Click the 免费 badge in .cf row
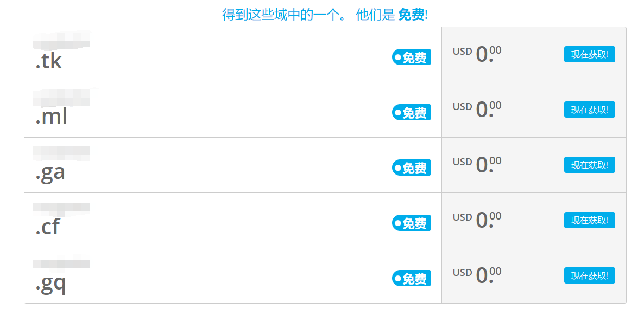 coord(411,223)
